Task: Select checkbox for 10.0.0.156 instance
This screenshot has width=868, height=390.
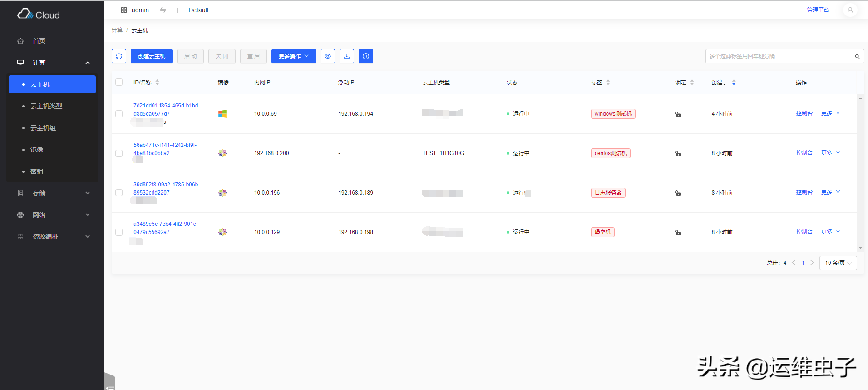Action: point(119,193)
